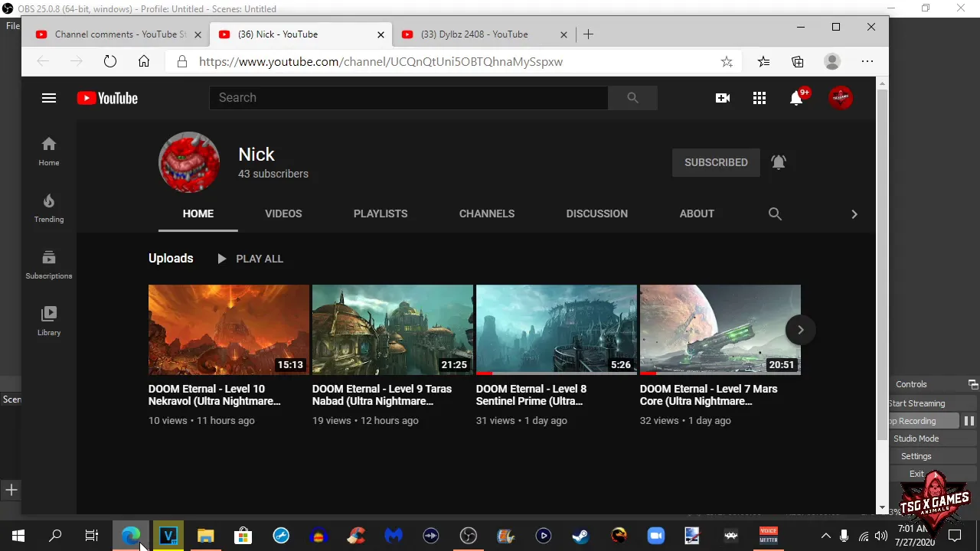Open the Windows Start menu
The width and height of the screenshot is (980, 551).
18,536
